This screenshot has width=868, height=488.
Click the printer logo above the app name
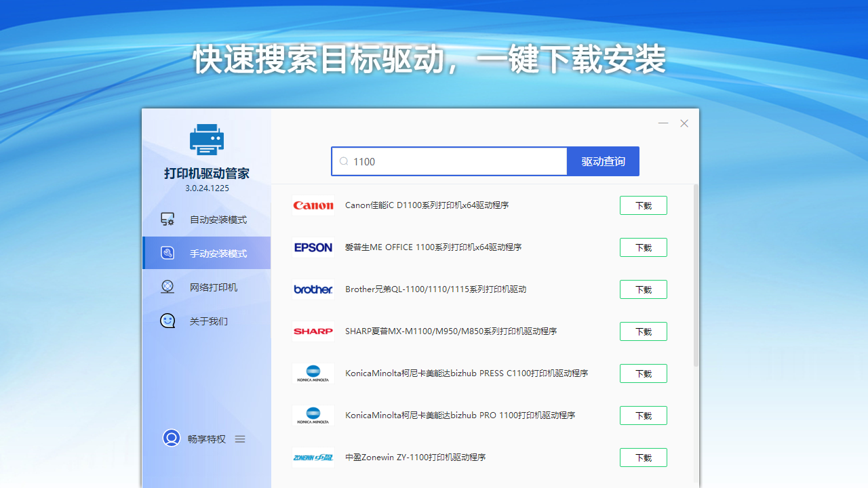(207, 139)
